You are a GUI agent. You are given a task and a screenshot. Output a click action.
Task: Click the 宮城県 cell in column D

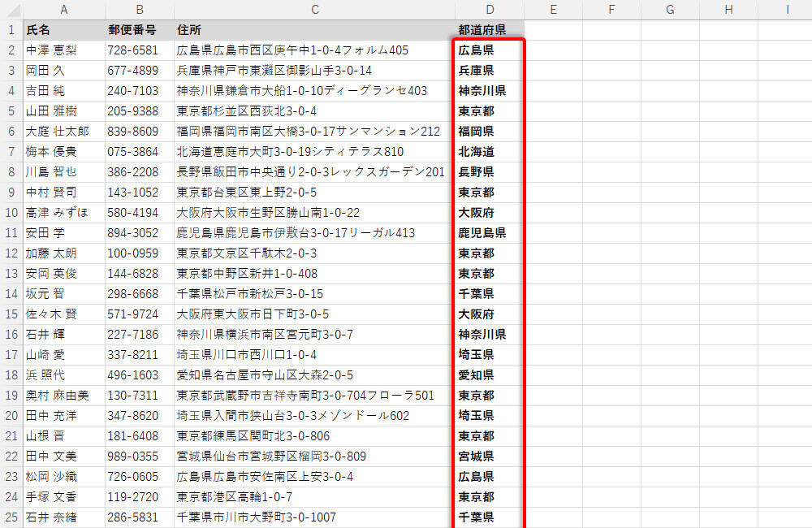click(489, 457)
